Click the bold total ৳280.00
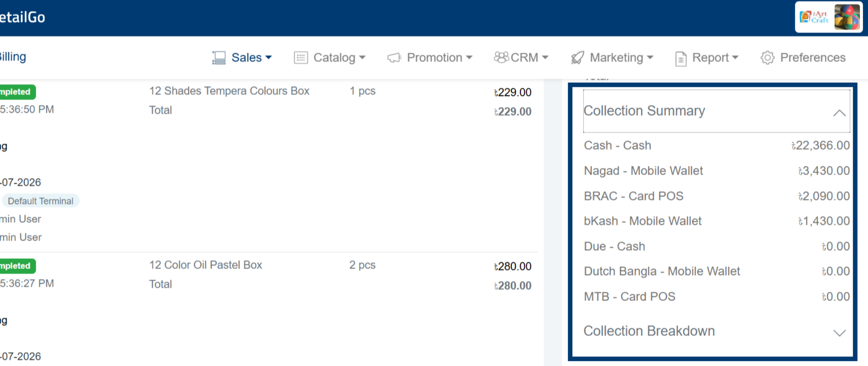 513,286
